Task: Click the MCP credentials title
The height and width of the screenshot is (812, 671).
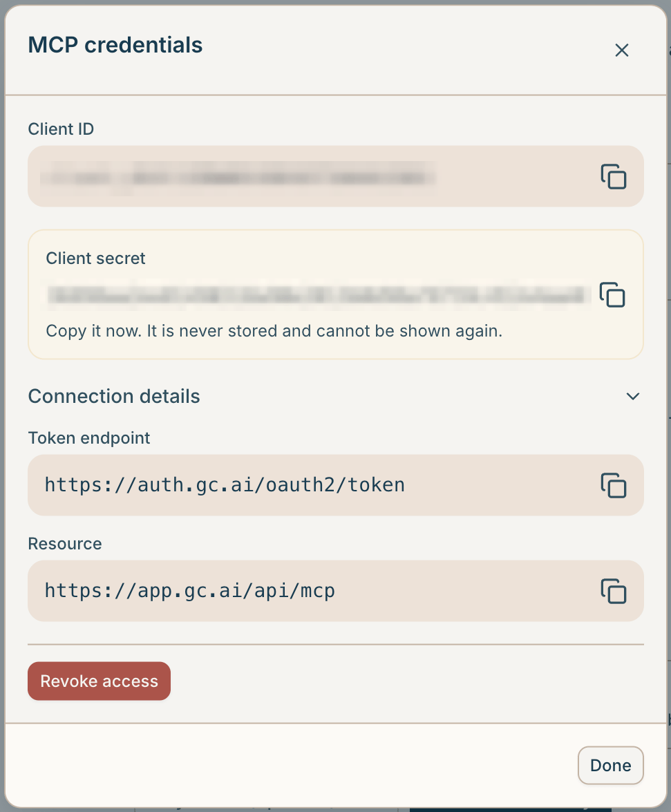Action: pos(115,45)
